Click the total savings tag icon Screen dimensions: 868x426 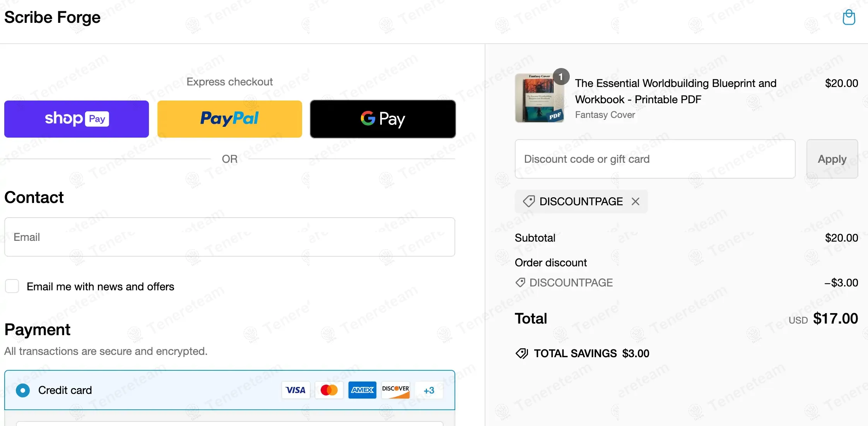click(x=522, y=353)
